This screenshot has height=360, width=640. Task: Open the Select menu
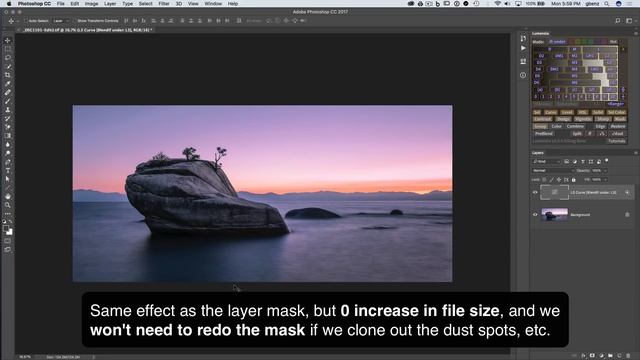click(145, 4)
